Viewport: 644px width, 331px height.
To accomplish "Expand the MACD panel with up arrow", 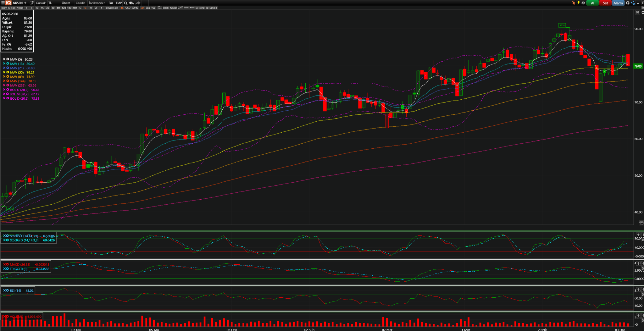I will point(638,263).
